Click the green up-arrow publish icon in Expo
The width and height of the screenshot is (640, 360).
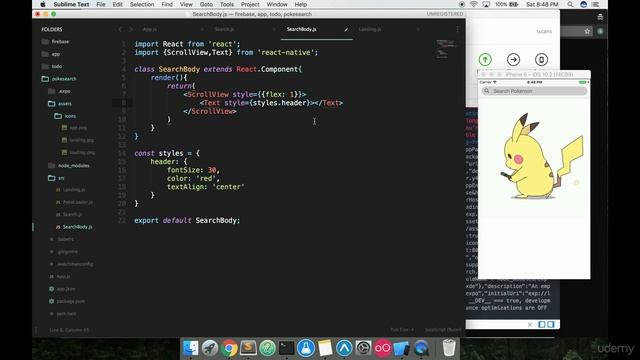tap(485, 60)
